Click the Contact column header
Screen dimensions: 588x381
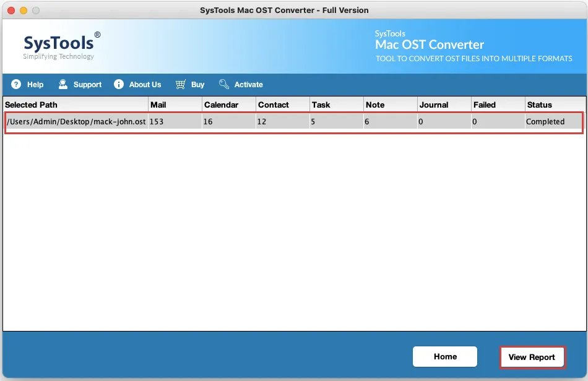[283, 105]
